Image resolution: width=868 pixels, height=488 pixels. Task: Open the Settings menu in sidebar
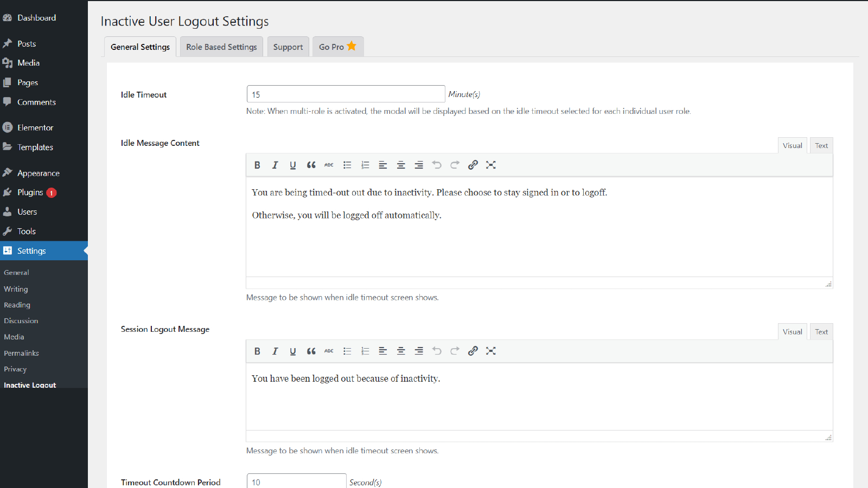pyautogui.click(x=44, y=251)
